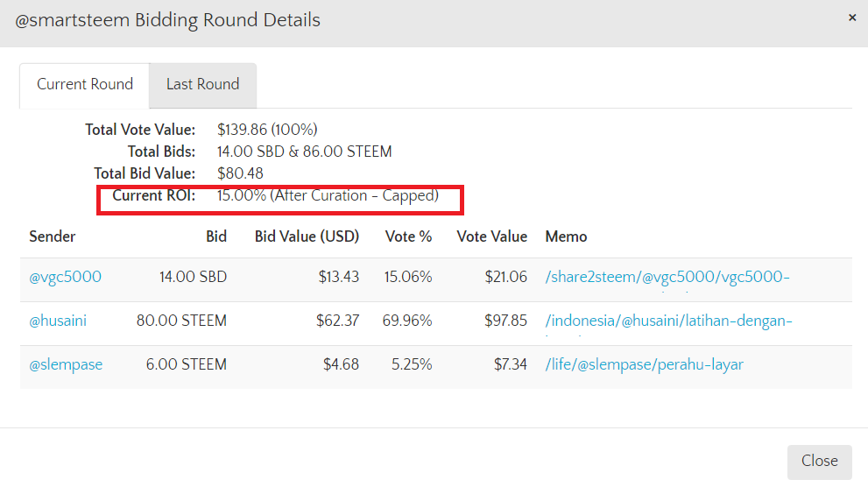The height and width of the screenshot is (487, 868).
Task: Open the @husaini sender profile link
Action: pos(58,321)
